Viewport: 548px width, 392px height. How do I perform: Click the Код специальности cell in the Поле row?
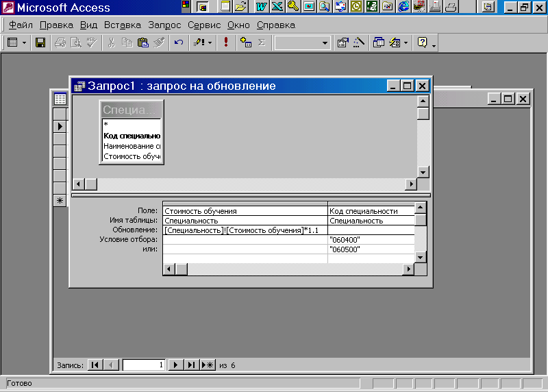pos(371,211)
